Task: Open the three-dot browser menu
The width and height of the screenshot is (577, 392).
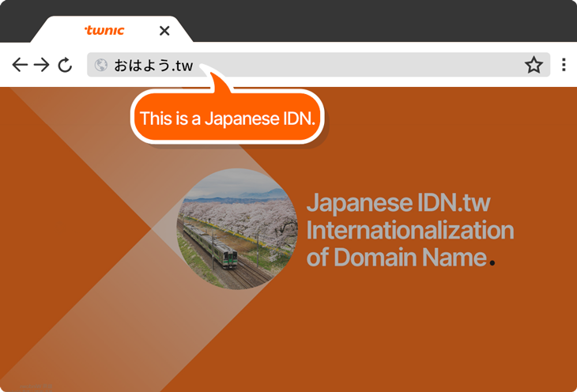Action: (564, 65)
